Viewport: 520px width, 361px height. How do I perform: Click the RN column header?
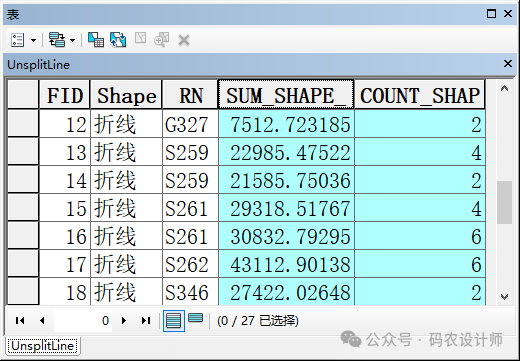[x=190, y=95]
